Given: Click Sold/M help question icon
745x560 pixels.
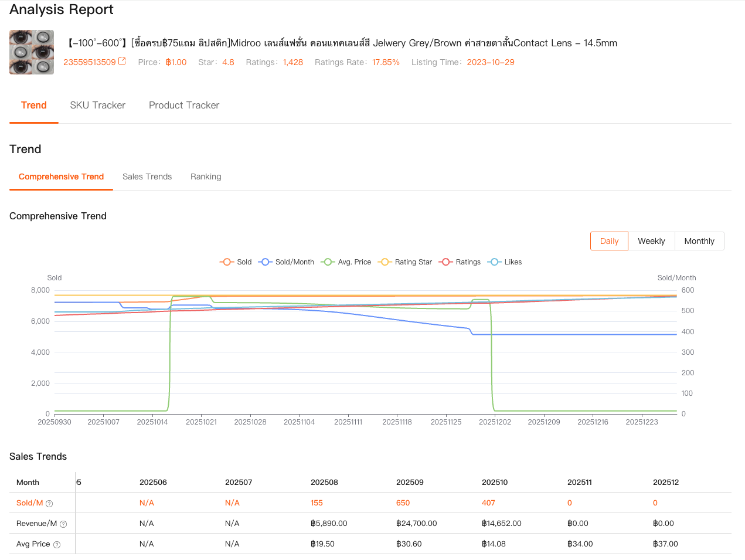Looking at the screenshot, I should coord(49,504).
